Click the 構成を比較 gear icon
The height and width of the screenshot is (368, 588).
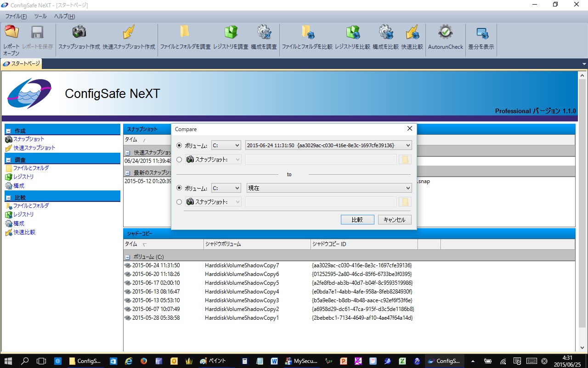[x=385, y=32]
